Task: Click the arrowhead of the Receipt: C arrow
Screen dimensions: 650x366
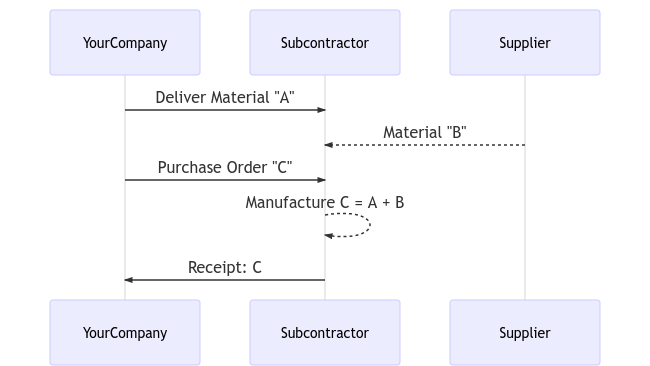Action: (129, 280)
